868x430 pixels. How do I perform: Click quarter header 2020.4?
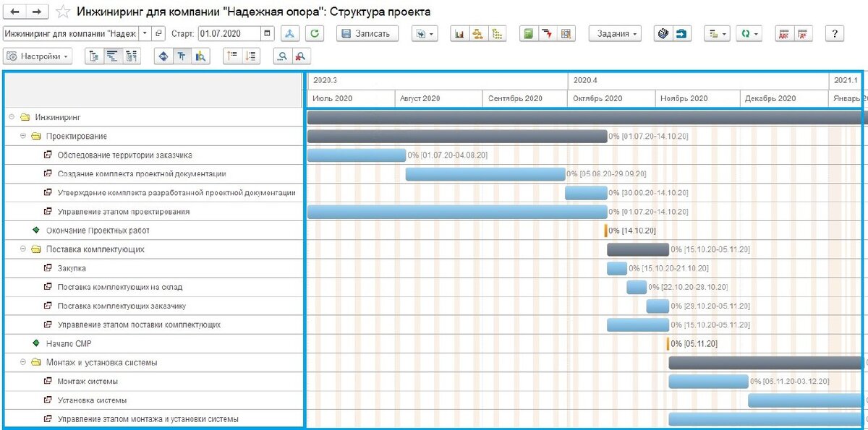[x=699, y=80]
